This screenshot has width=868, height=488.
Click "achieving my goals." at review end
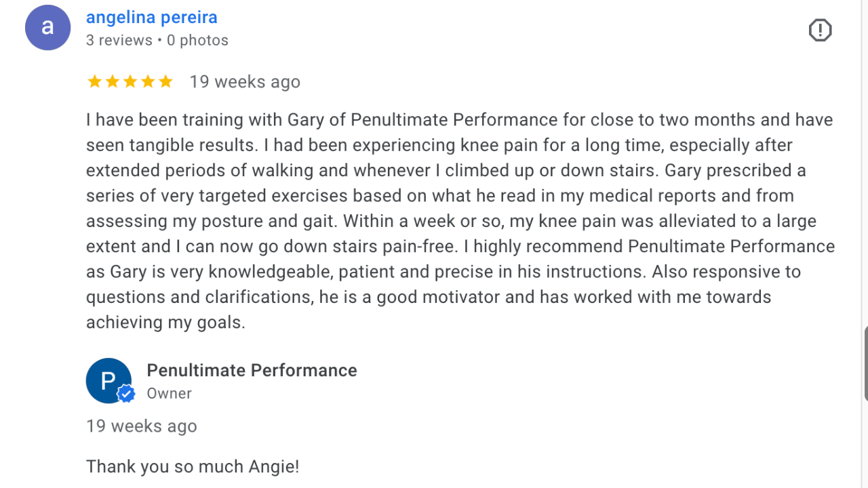pyautogui.click(x=165, y=322)
